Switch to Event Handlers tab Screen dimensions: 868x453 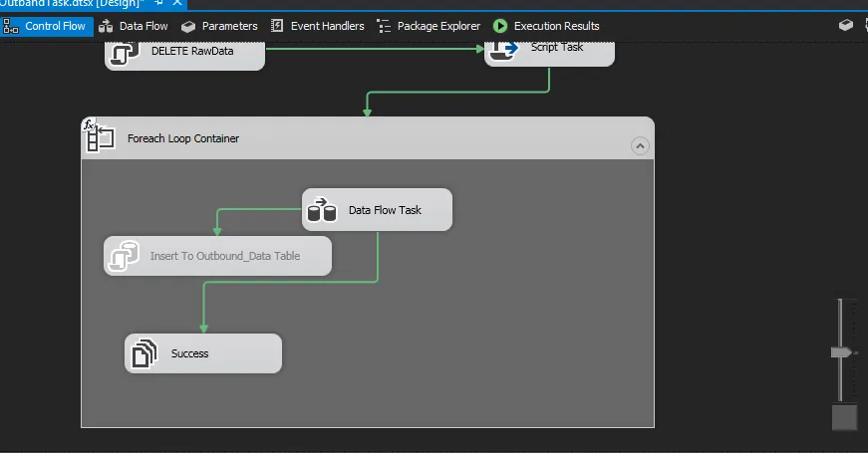(x=317, y=26)
